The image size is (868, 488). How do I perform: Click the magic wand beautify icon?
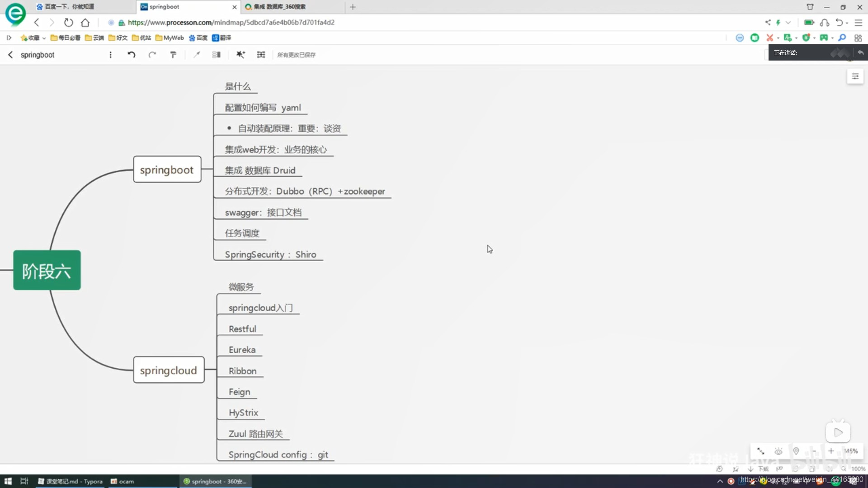(x=241, y=55)
